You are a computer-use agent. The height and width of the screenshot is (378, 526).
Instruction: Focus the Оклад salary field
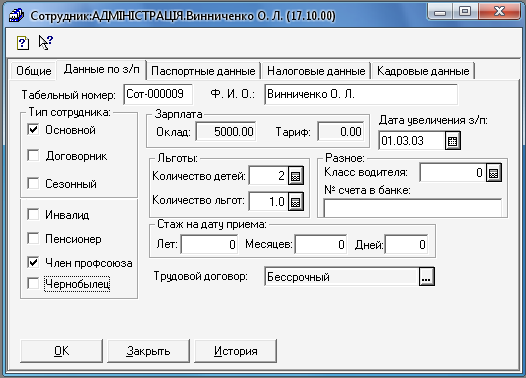click(226, 131)
